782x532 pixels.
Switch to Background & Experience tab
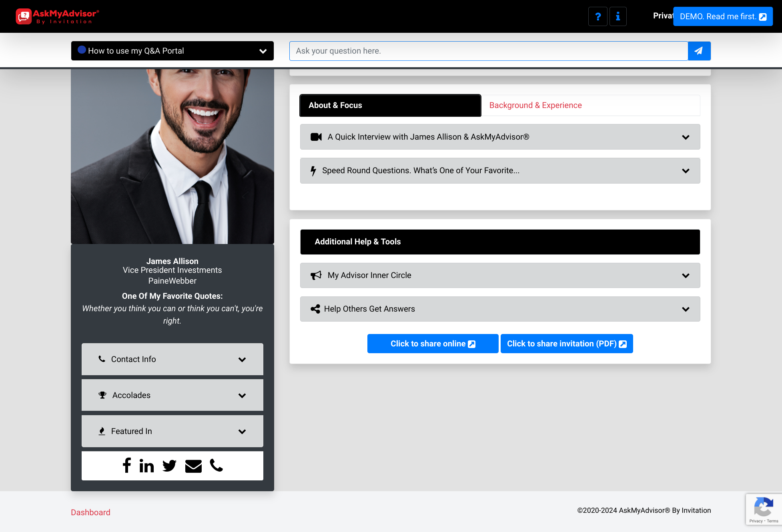tap(591, 105)
